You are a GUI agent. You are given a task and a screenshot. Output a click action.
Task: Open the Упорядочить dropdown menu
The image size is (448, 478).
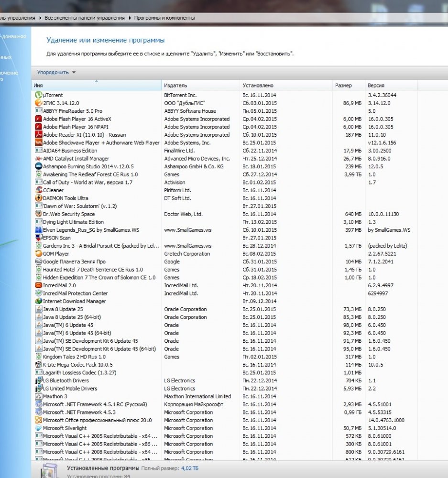56,73
